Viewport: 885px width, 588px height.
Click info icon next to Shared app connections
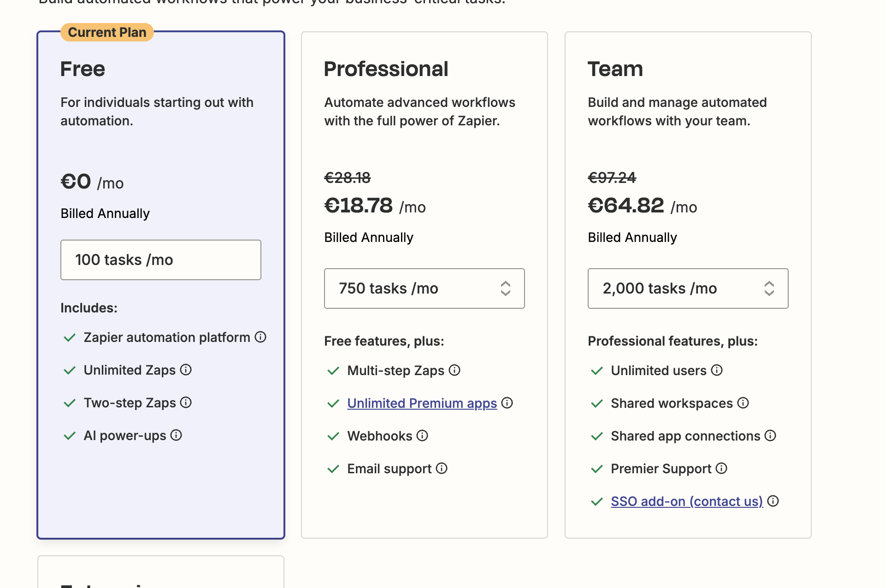[x=770, y=436]
